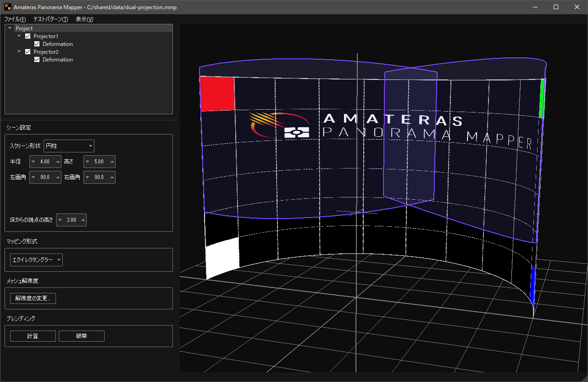Open the スクリーン形状 dropdown showing 円柱
The width and height of the screenshot is (588, 382).
click(69, 146)
